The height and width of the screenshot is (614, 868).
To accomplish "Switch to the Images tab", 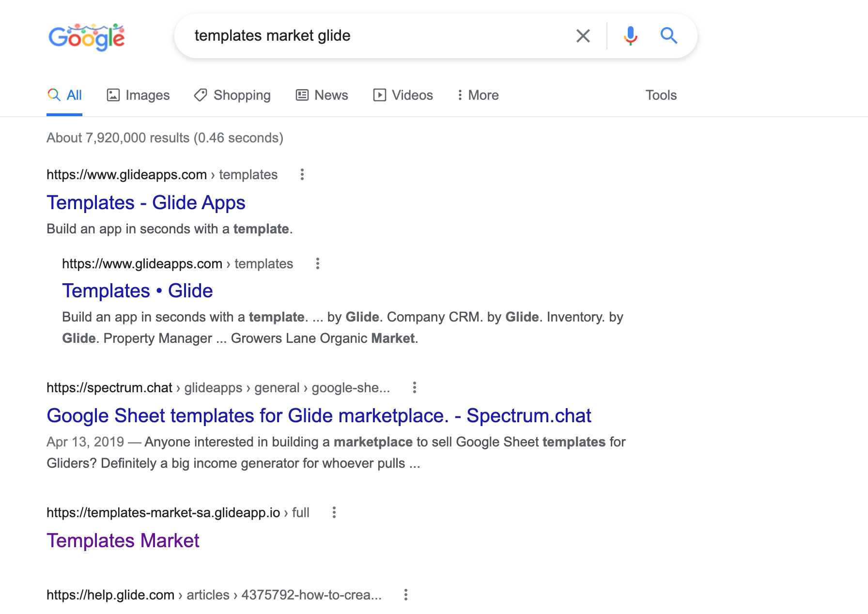I will 138,95.
